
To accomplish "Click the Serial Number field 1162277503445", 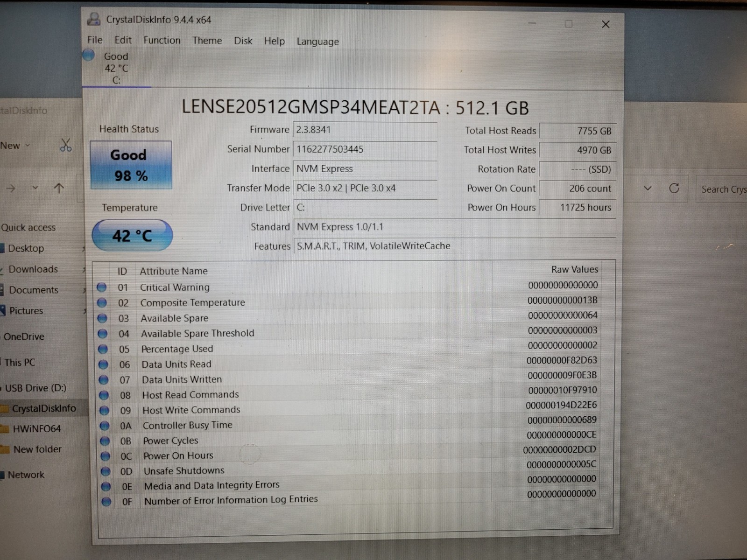I will pos(365,149).
